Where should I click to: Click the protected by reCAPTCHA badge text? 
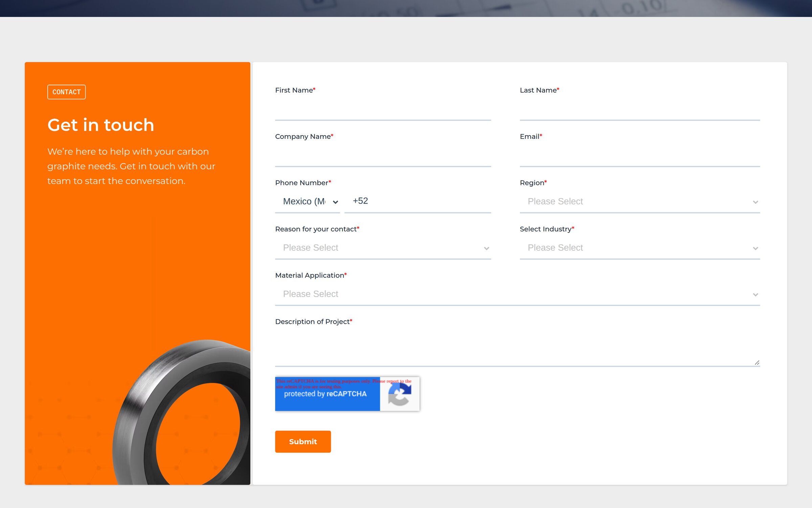[x=325, y=394]
